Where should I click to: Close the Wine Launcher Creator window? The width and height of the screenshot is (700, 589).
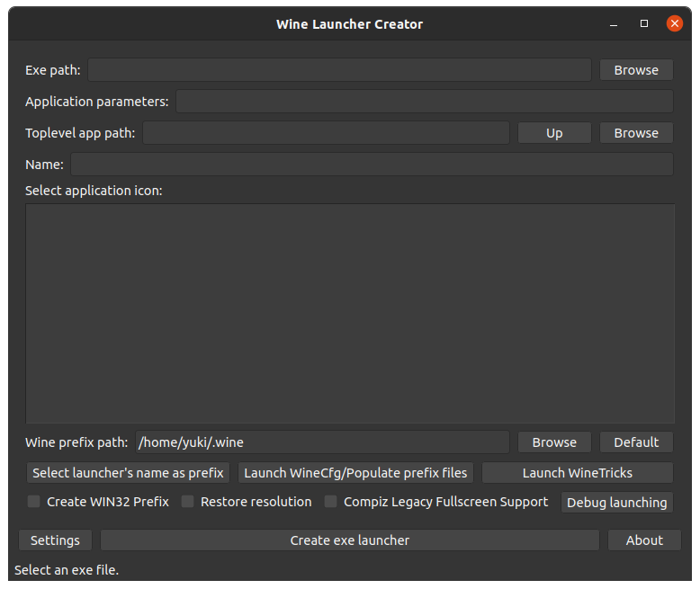(675, 23)
